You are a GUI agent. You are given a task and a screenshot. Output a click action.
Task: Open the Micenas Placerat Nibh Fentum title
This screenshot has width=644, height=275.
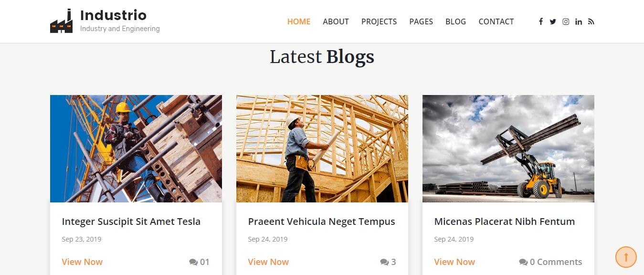click(505, 222)
